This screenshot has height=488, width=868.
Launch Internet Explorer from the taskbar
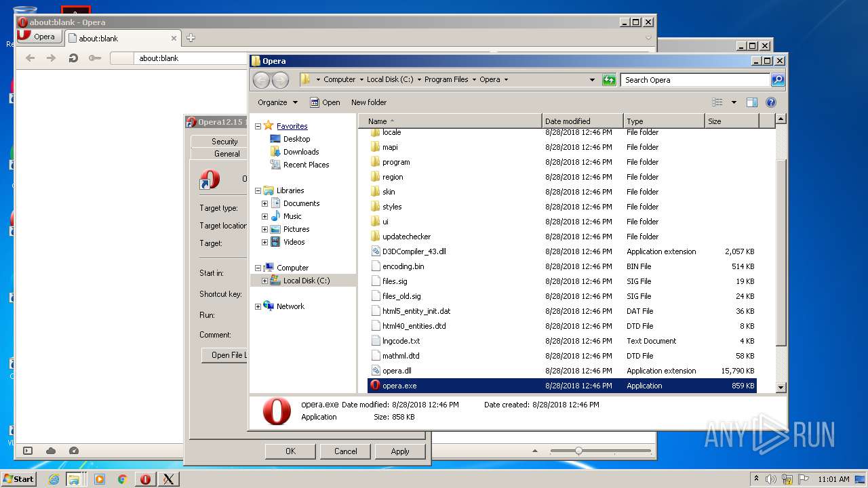54,479
